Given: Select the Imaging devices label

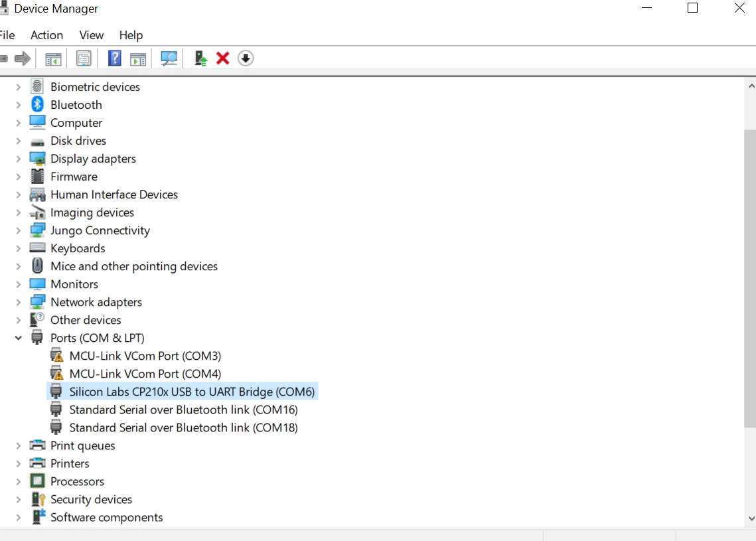Looking at the screenshot, I should click(92, 212).
